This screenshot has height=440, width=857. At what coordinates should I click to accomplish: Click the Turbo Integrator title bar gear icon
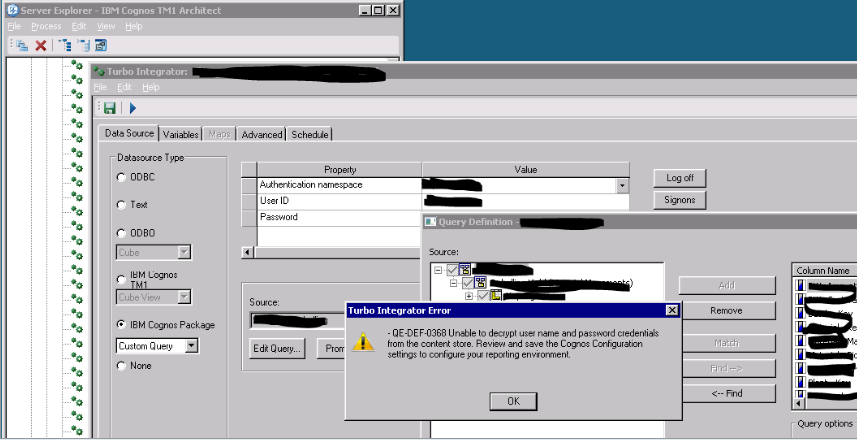pos(99,71)
